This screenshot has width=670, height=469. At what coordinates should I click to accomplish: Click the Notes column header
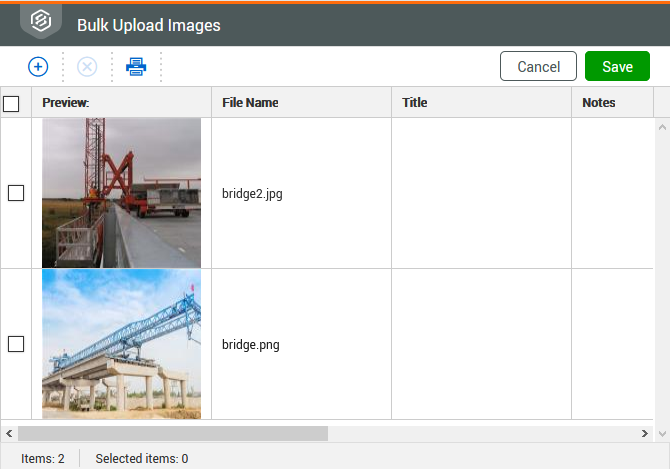pyautogui.click(x=612, y=103)
